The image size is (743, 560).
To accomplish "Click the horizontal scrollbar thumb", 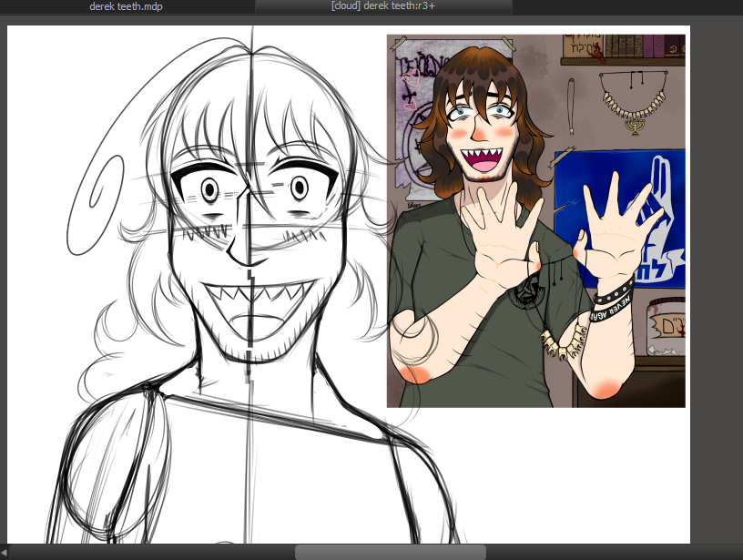I will click(x=390, y=552).
